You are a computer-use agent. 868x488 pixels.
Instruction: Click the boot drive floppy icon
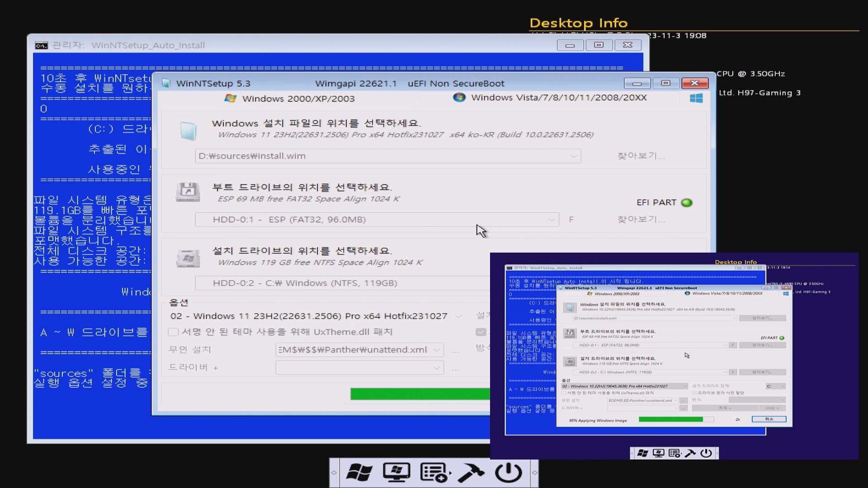pos(188,192)
